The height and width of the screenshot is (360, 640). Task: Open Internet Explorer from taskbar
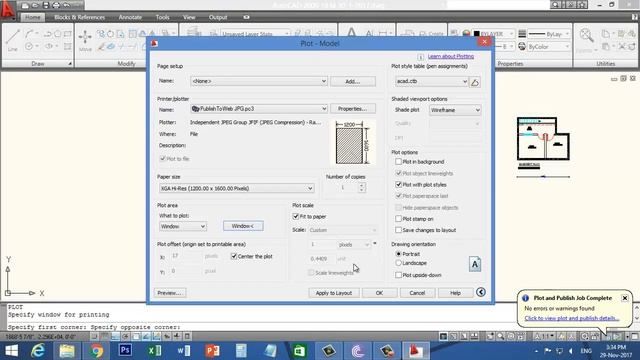coord(38,351)
